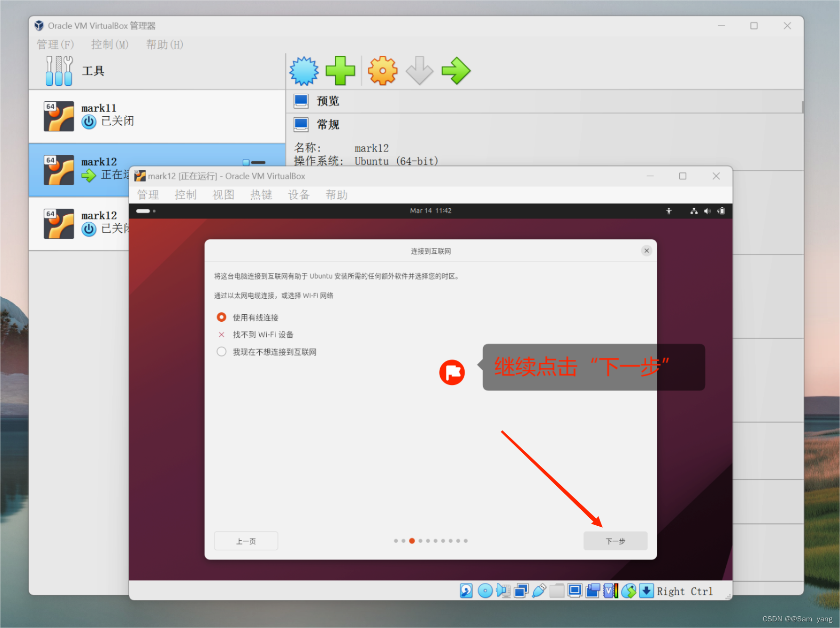Click the gray Discard down-arrow icon
Viewport: 840px width, 628px height.
coord(419,71)
